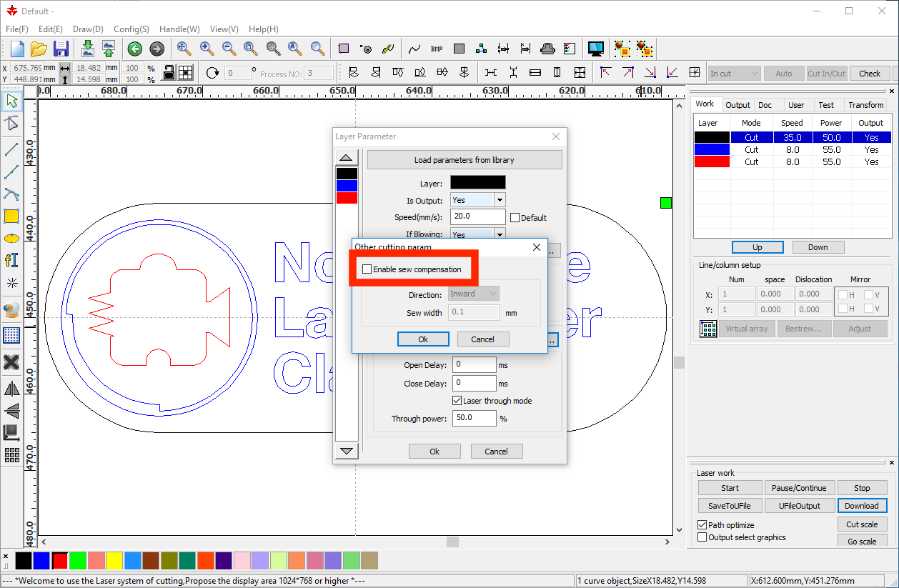Select the rectangle drawing tool
899x588 pixels.
pos(11,216)
